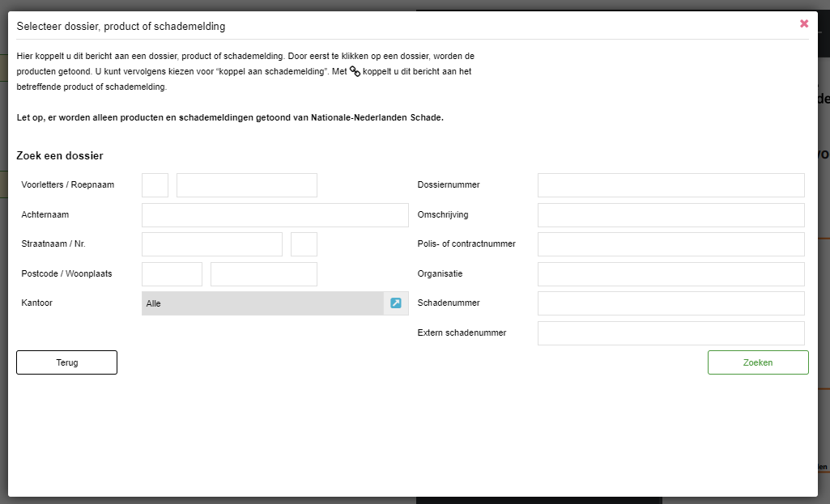Click the "Omschrijving" label
Viewport: 830px width, 504px height.
tap(443, 214)
